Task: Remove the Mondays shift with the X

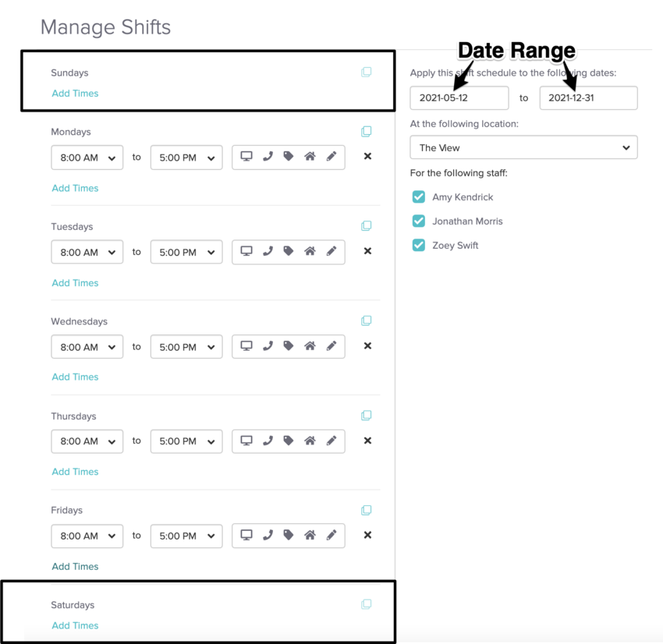Action: (368, 157)
